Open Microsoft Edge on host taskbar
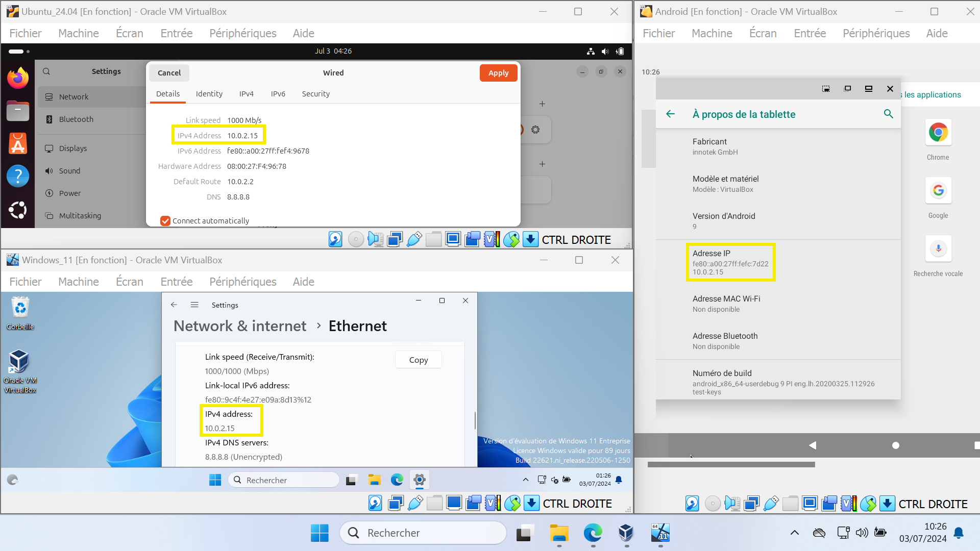The image size is (980, 551). (x=593, y=533)
